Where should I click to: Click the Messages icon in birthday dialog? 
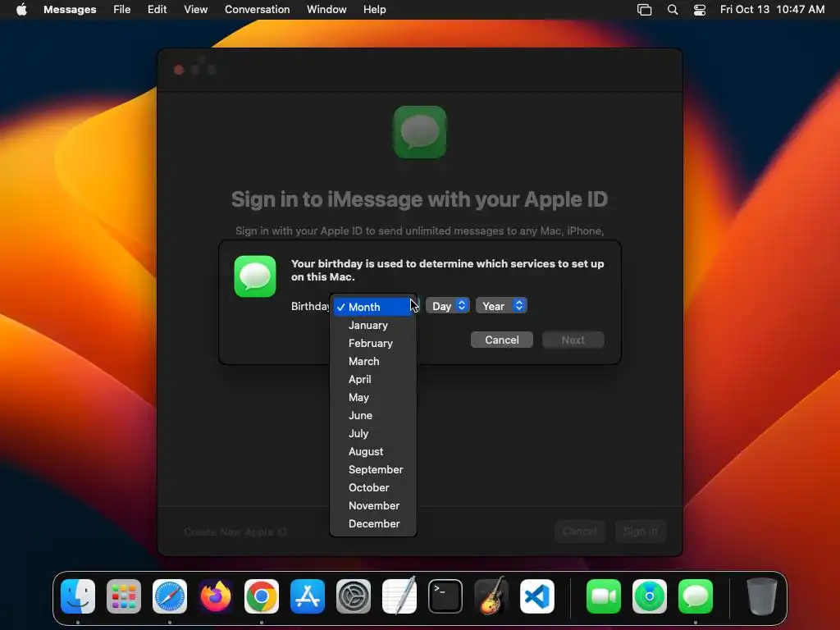(x=255, y=276)
